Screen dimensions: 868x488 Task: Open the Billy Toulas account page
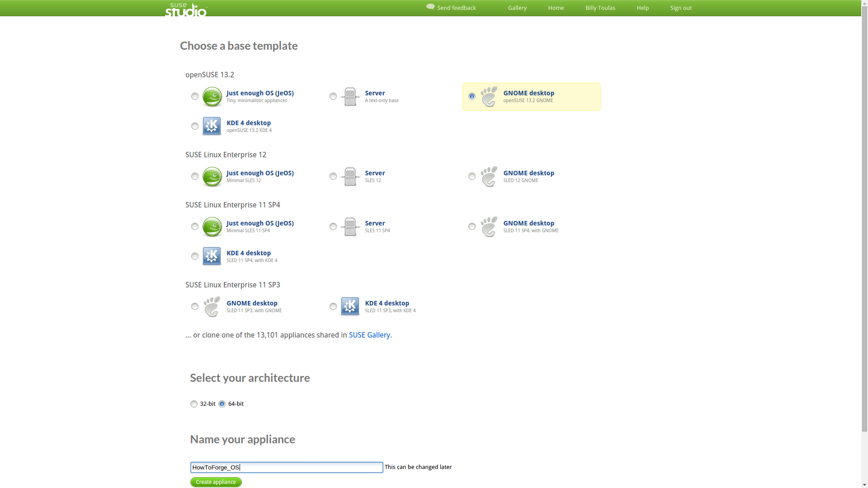coord(600,8)
